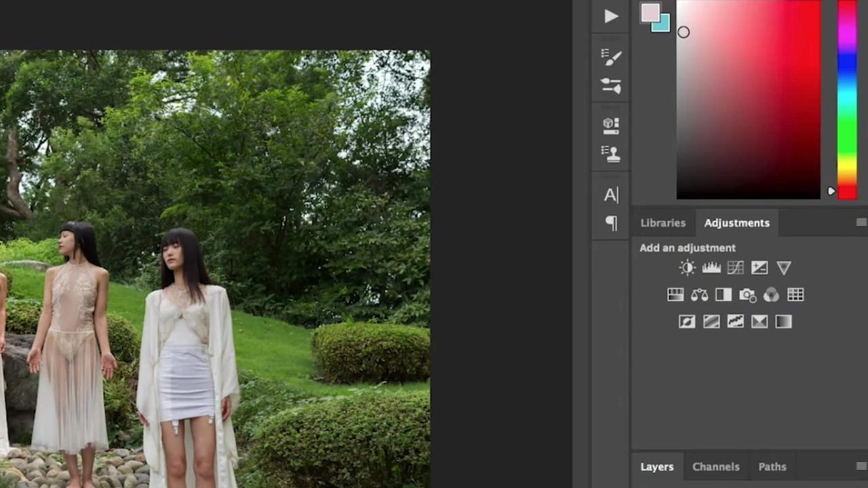Add an Exposure adjustment
This screenshot has width=868, height=488.
coord(759,268)
